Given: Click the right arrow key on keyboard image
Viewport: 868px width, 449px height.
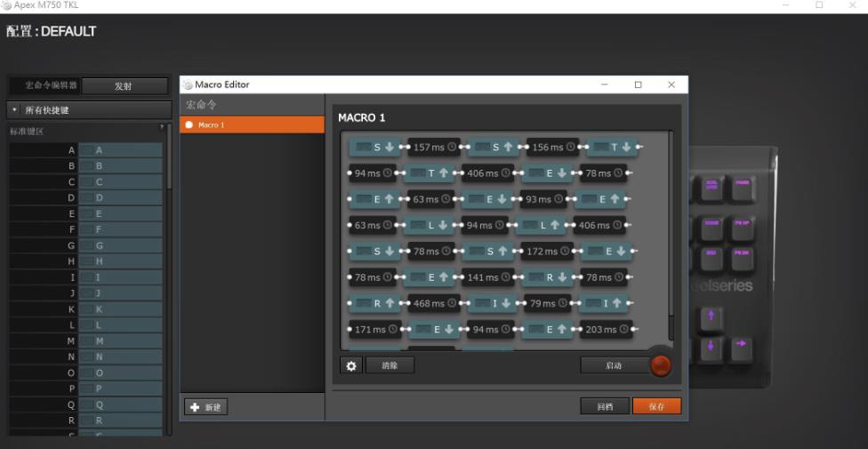Looking at the screenshot, I should pos(741,348).
